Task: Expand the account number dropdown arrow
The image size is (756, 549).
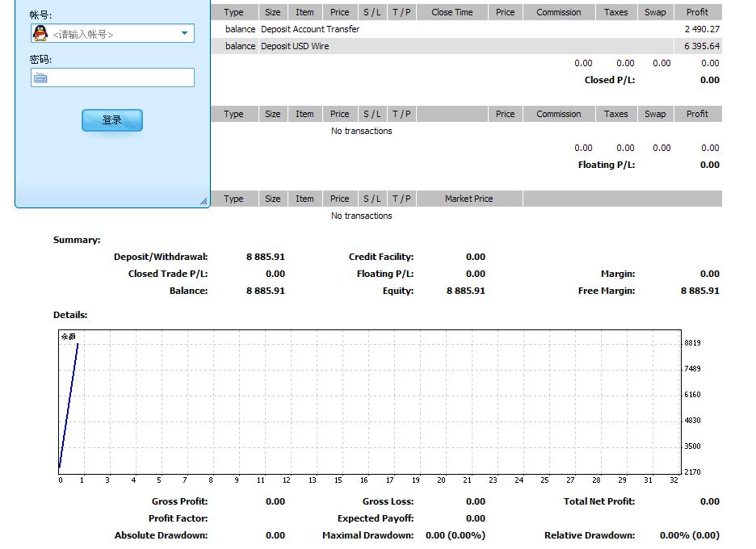Action: [x=184, y=33]
